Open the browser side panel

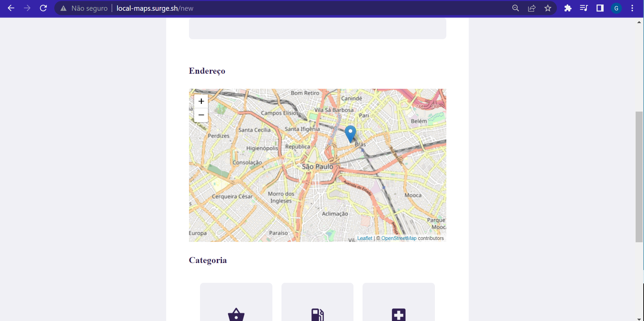tap(600, 8)
